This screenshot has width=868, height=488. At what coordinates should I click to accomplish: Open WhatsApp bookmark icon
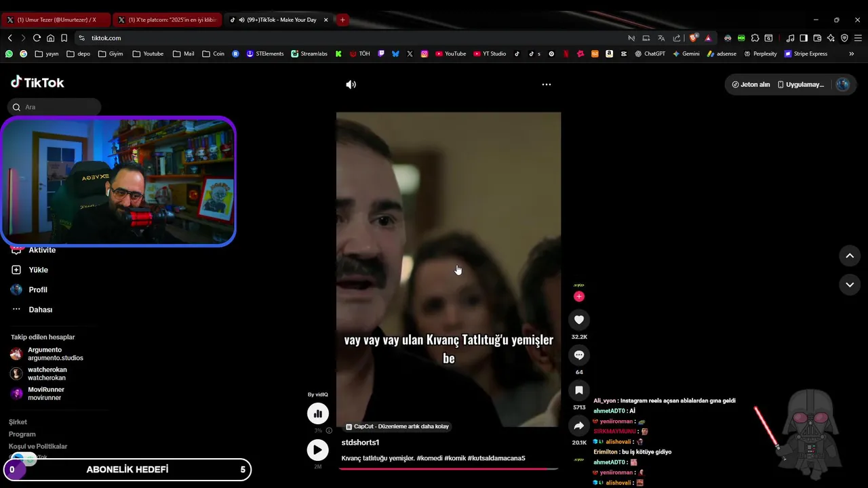(x=9, y=54)
